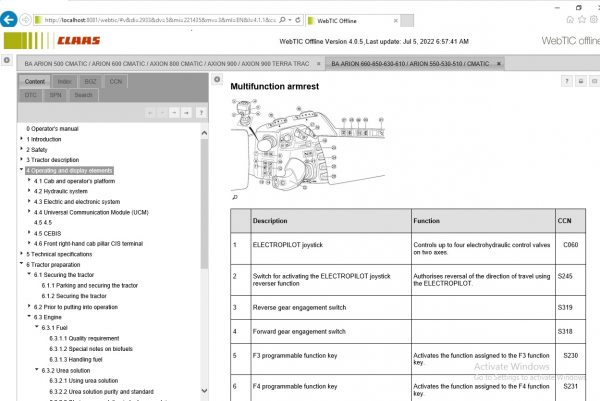Image resolution: width=600 pixels, height=401 pixels.
Task: Collapse 4 Operating and display elements node
Action: click(22, 170)
